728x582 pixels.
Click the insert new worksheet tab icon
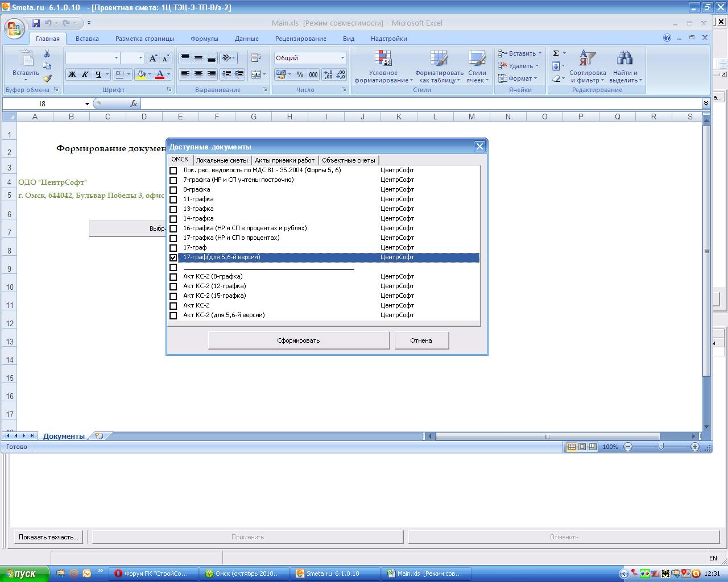(100, 436)
